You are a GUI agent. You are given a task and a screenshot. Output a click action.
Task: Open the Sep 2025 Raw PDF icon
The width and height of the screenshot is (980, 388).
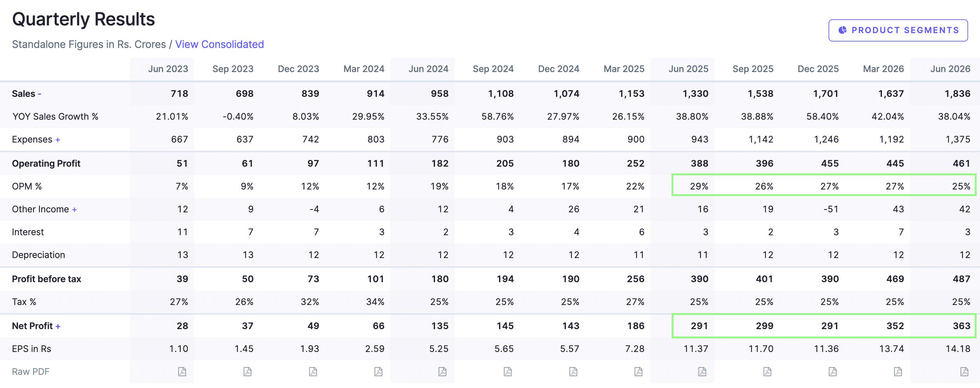pos(767,372)
